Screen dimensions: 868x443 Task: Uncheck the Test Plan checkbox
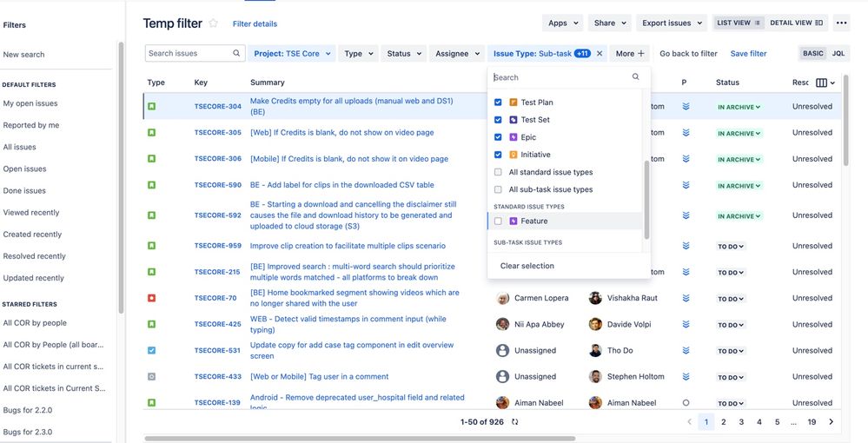[x=498, y=102]
